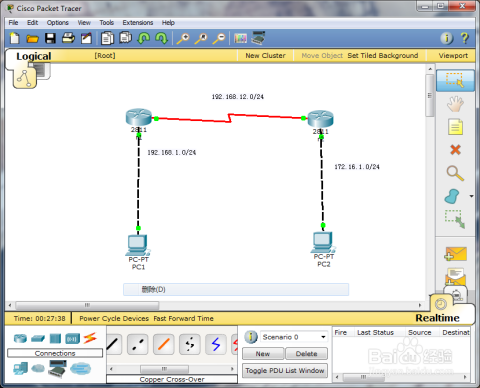The image size is (480, 388).
Task: Click the New scenario button
Action: [x=263, y=354]
